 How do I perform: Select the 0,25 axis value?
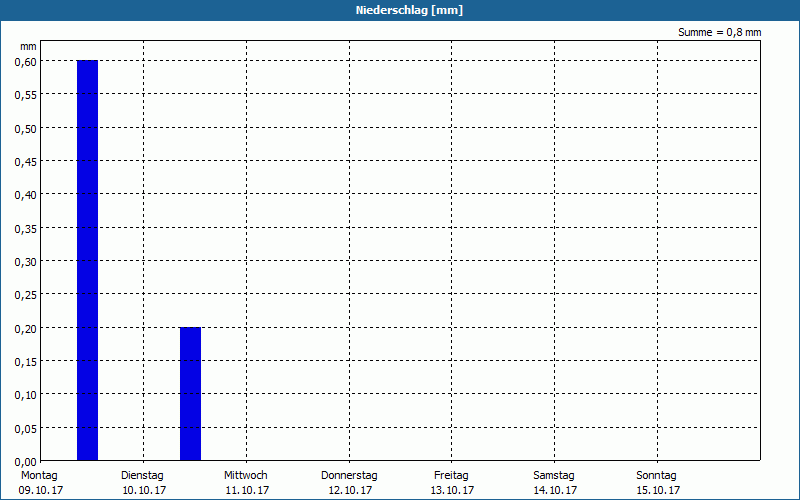[26, 295]
